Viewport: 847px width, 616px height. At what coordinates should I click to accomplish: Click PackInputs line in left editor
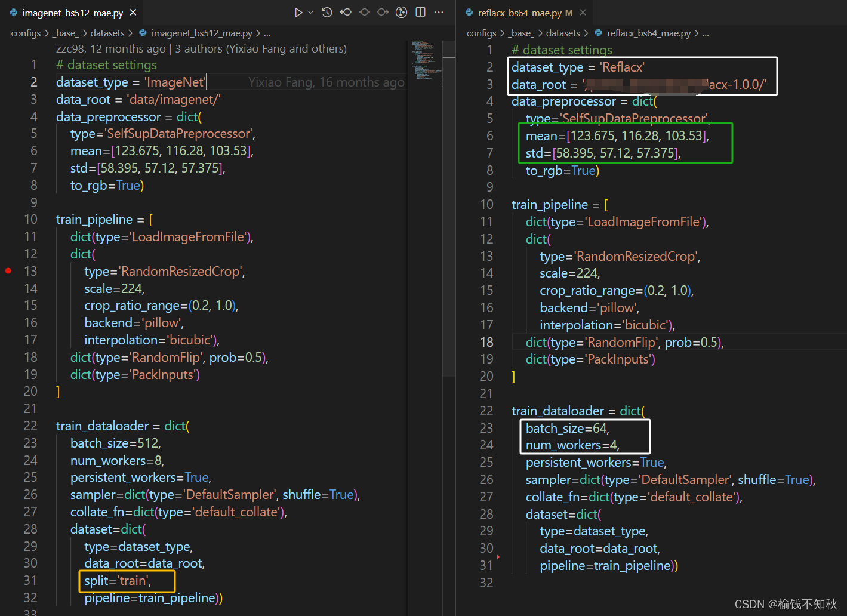pos(135,375)
